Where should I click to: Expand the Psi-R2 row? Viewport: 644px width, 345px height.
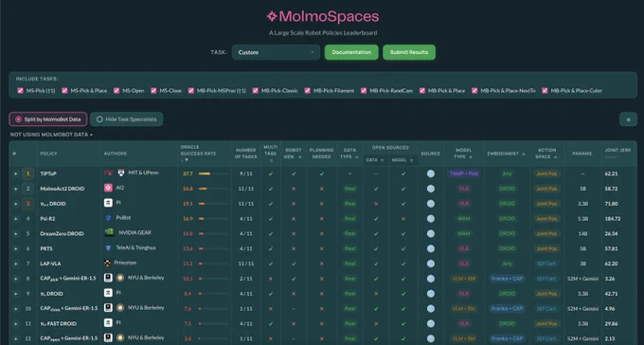(x=15, y=219)
